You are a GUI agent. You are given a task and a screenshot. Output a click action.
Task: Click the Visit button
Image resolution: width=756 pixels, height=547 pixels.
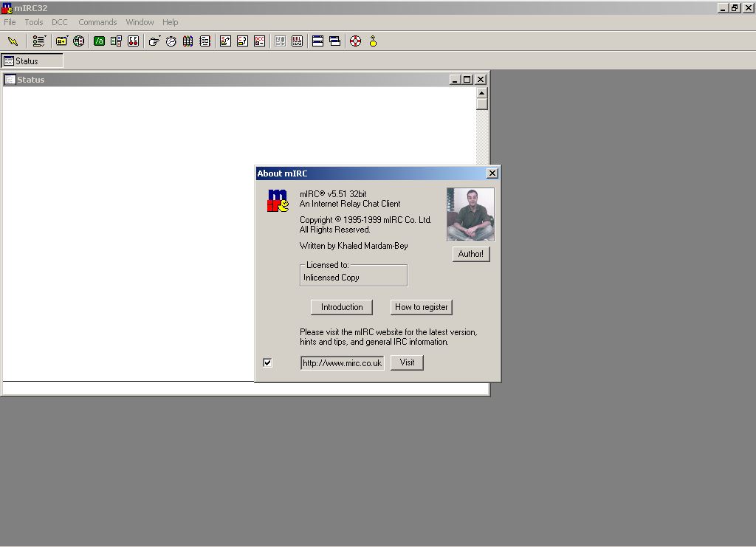[407, 362]
